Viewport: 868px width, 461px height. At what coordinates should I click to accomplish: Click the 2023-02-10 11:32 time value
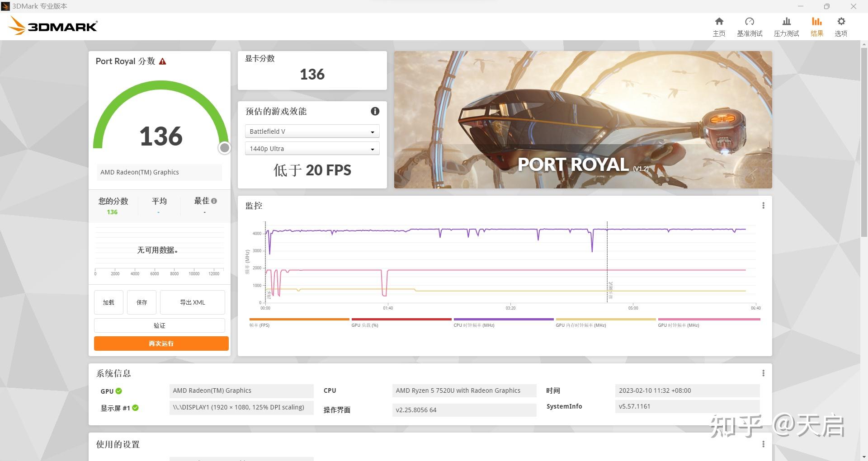coord(687,390)
